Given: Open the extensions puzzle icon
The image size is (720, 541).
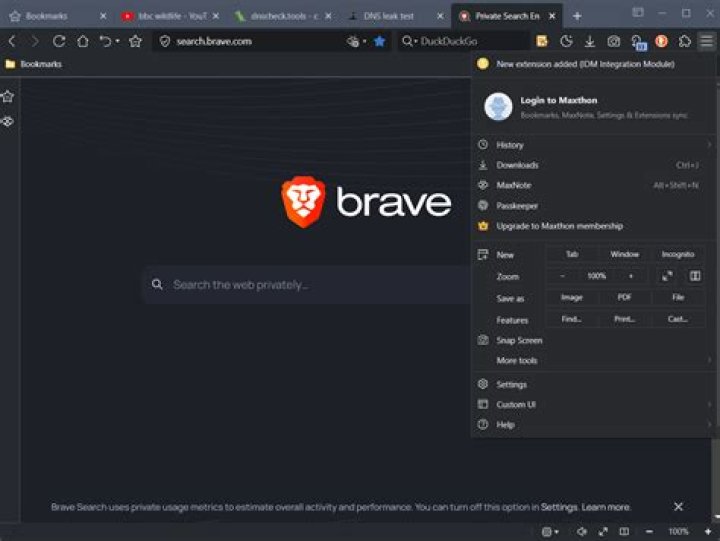Looking at the screenshot, I should [x=685, y=41].
